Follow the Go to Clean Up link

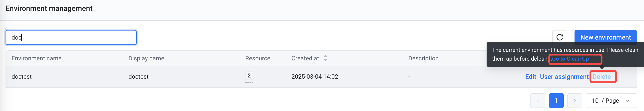[570, 59]
